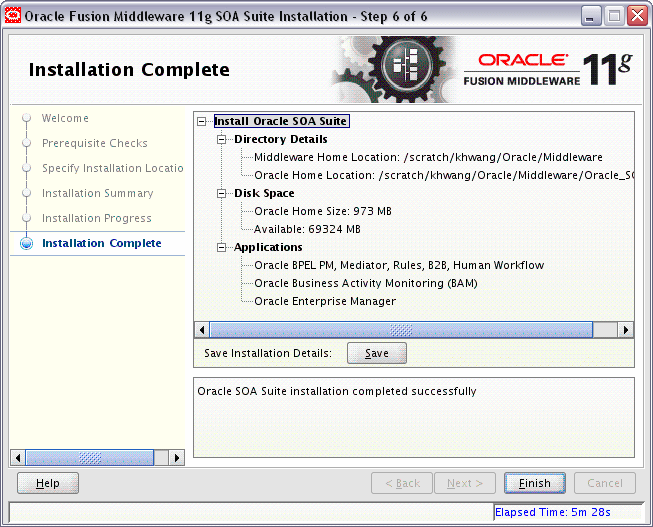653x527 pixels.
Task: Select the Applications heading
Action: (x=268, y=247)
